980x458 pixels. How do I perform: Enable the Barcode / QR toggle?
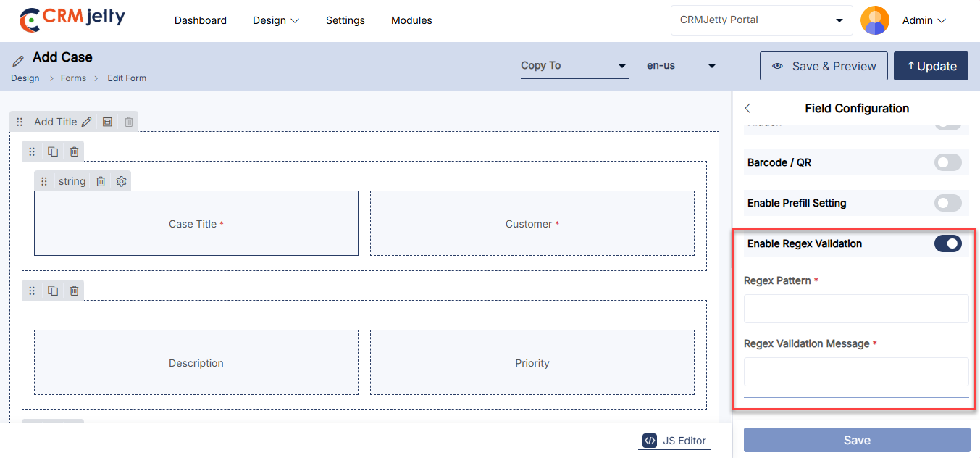[x=947, y=162]
